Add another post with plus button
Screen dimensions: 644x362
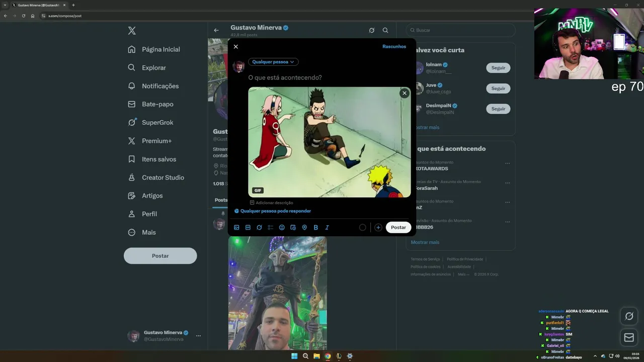378,227
